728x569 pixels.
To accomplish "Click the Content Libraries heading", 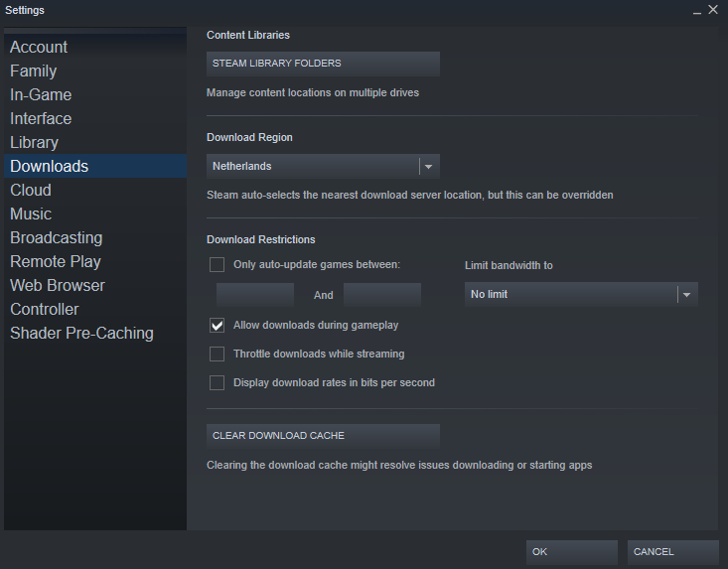I will coord(248,36).
